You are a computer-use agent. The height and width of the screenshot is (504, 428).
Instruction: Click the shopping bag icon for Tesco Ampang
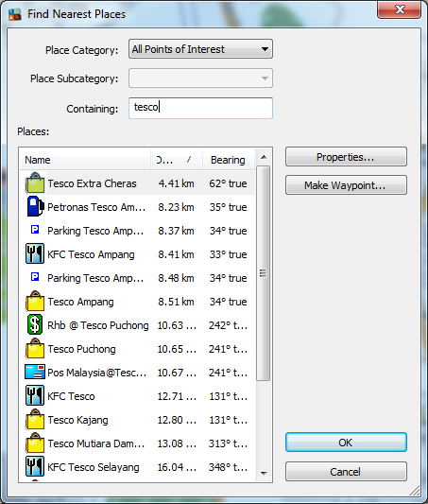pos(35,301)
